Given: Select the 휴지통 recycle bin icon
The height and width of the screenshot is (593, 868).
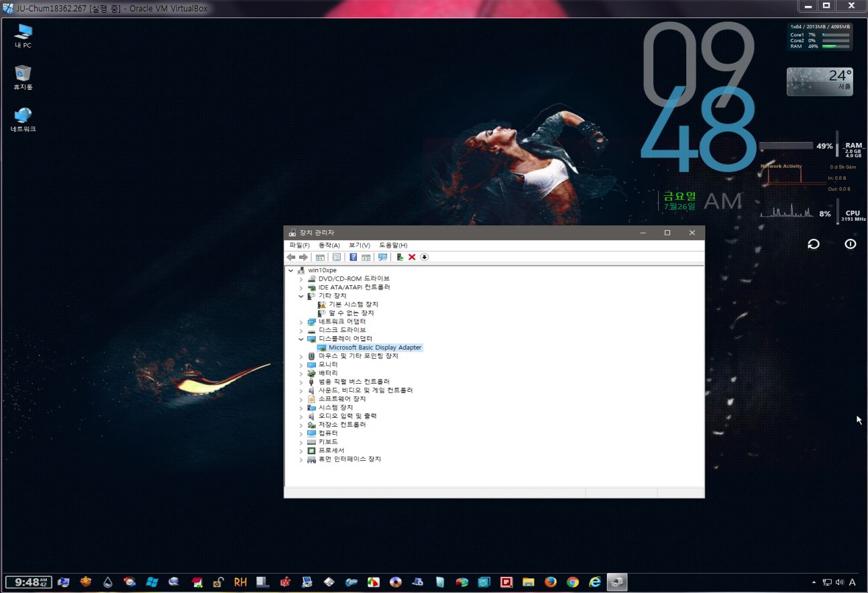Looking at the screenshot, I should [x=23, y=78].
